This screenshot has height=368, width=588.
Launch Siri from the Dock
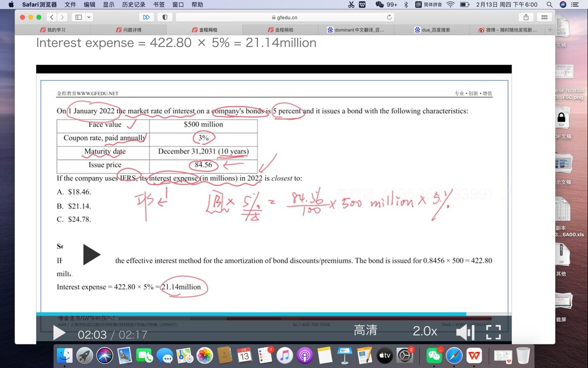click(x=105, y=355)
